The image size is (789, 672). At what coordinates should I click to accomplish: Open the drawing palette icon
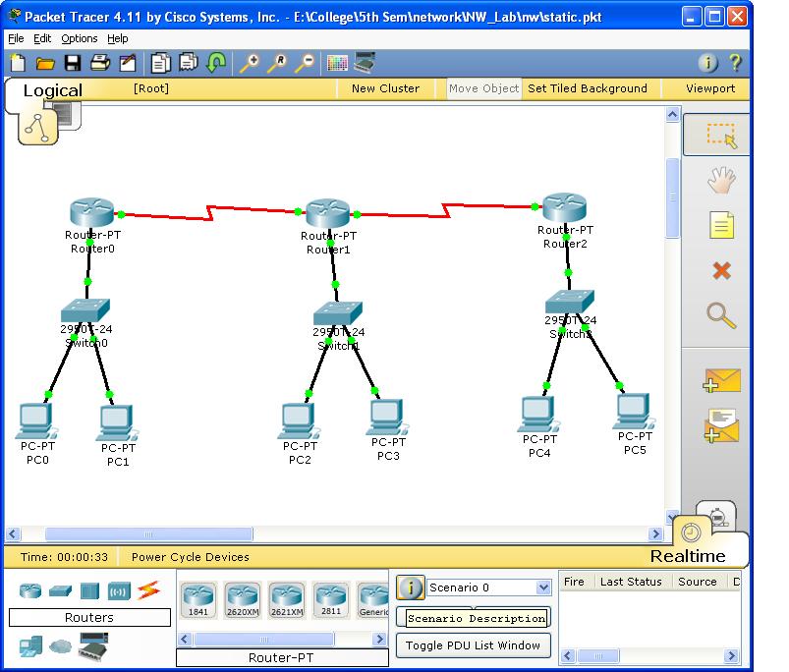(337, 64)
